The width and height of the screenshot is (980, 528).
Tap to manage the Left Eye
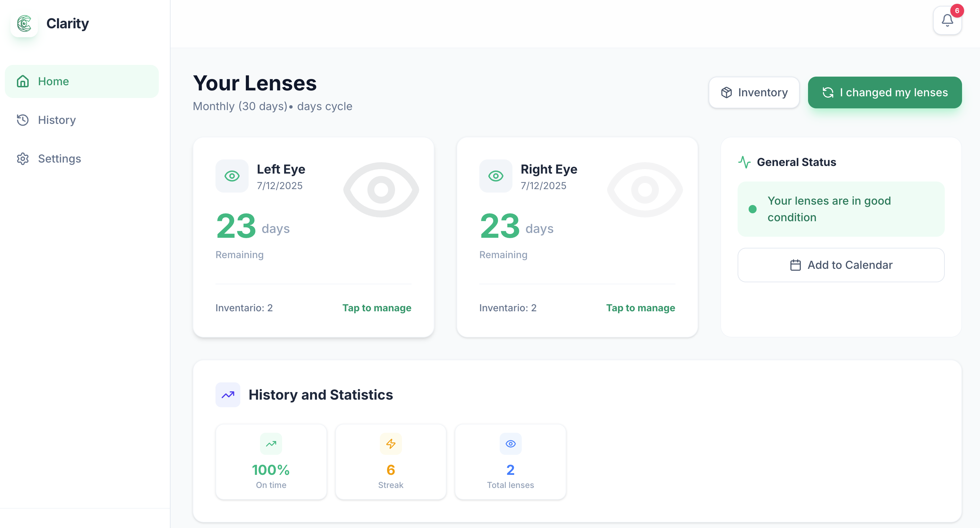point(376,307)
